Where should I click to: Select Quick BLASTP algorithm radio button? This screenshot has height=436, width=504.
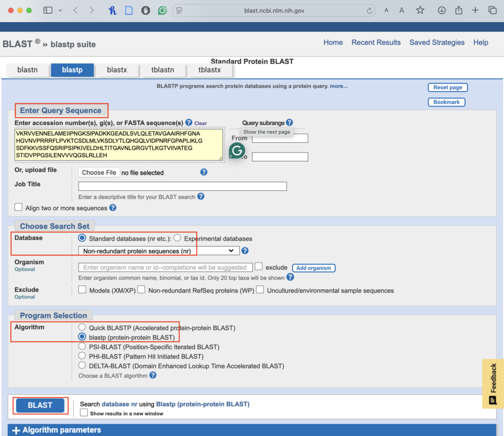click(82, 328)
